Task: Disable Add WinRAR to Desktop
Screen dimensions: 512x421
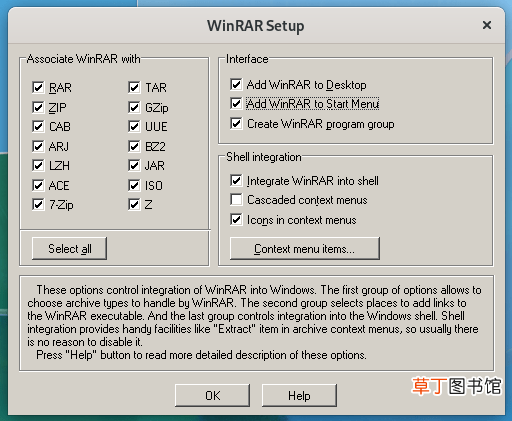Action: click(236, 84)
